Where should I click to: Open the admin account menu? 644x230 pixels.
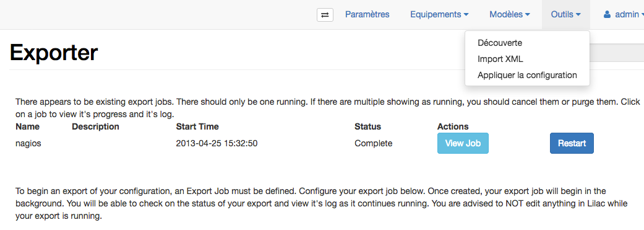(x=621, y=14)
